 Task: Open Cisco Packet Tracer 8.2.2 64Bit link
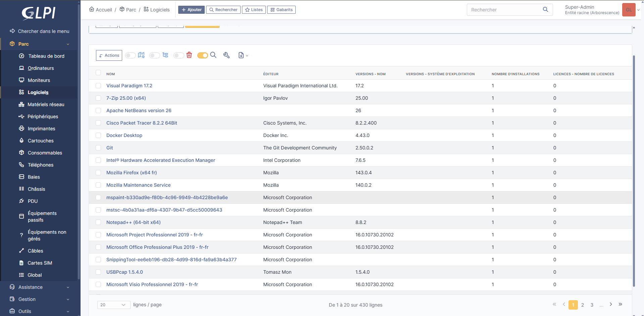[x=142, y=123]
